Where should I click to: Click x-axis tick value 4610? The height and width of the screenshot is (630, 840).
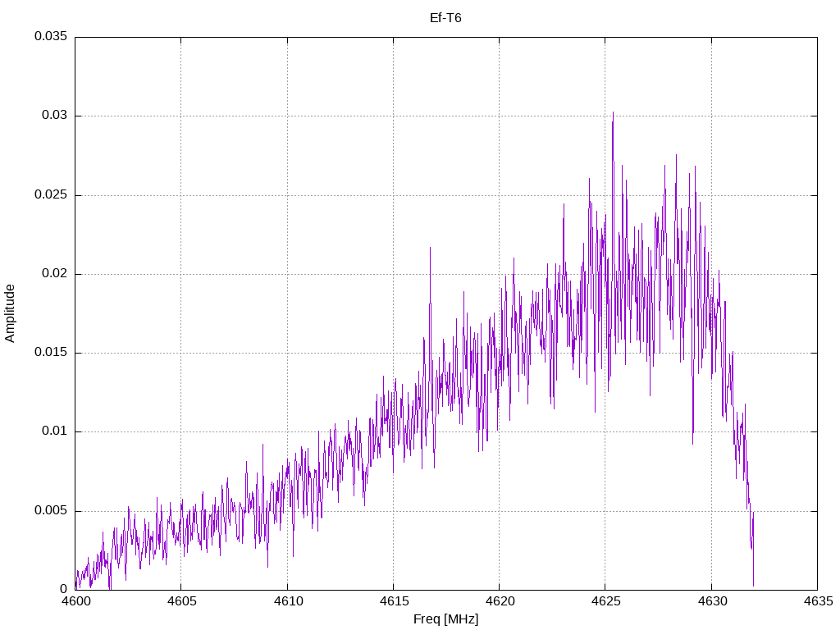point(288,601)
